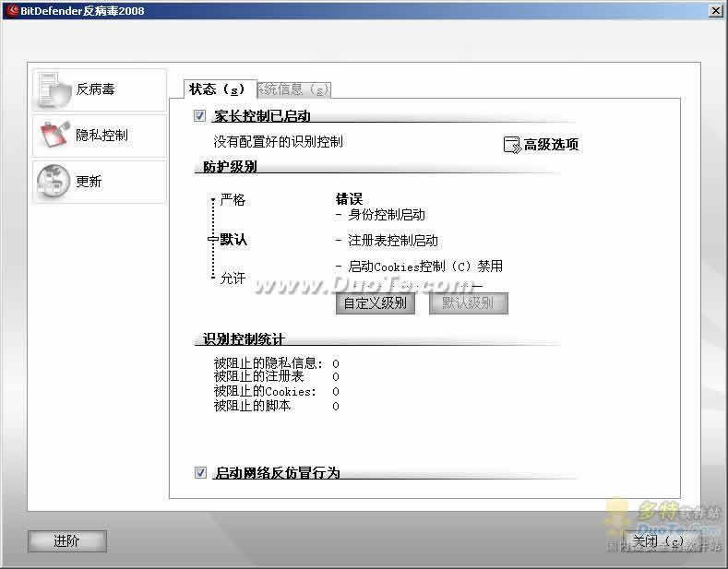728x569 pixels.
Task: Toggle the 家长控制已启动 checkbox
Action: click(x=199, y=115)
